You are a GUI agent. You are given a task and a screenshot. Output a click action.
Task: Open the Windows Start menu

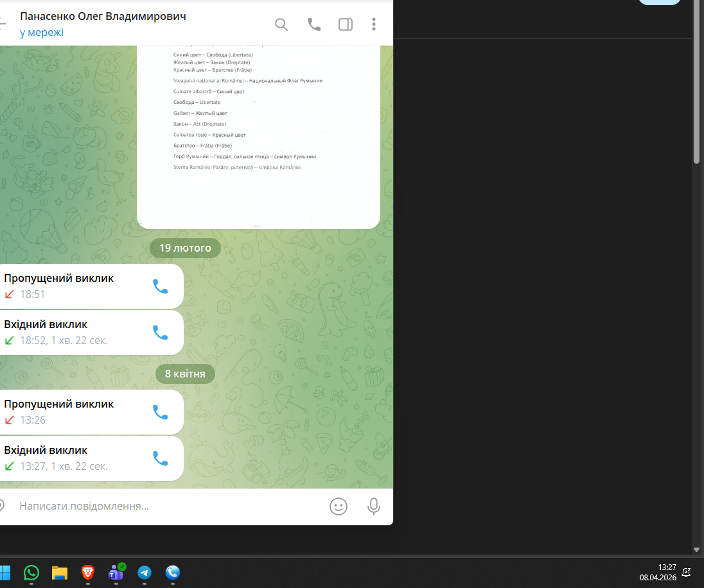coord(5,573)
